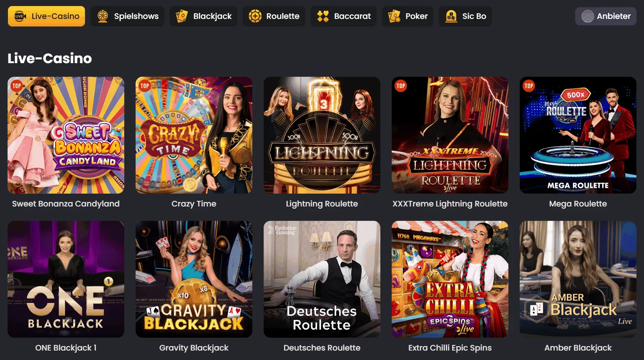Click the Anbieter round provider icon

588,16
